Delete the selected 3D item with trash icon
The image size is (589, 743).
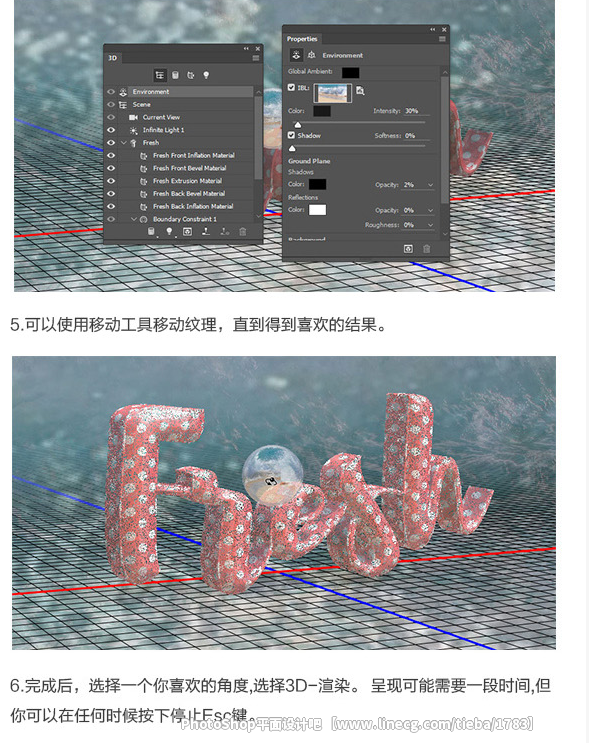tap(243, 231)
